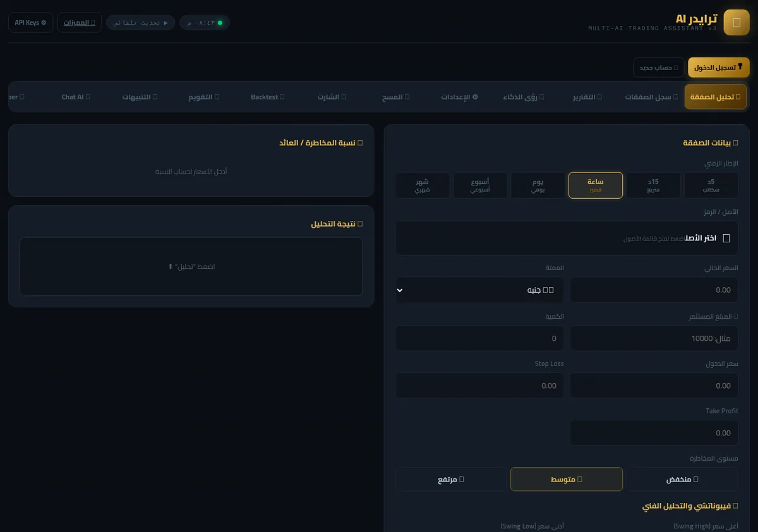Select مرتفع high risk level
Viewport: 758px width, 532px height.
[451, 479]
